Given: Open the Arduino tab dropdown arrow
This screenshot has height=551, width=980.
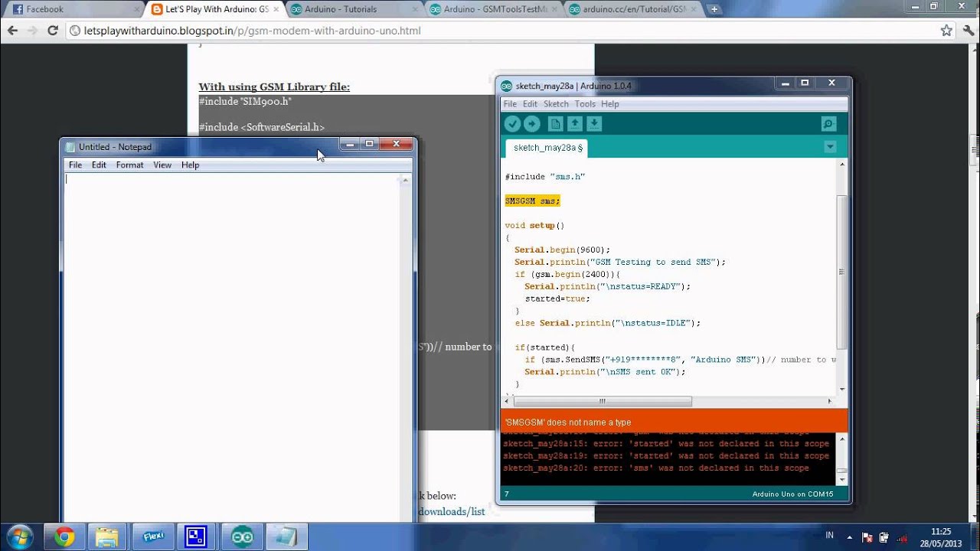Looking at the screenshot, I should point(830,147).
